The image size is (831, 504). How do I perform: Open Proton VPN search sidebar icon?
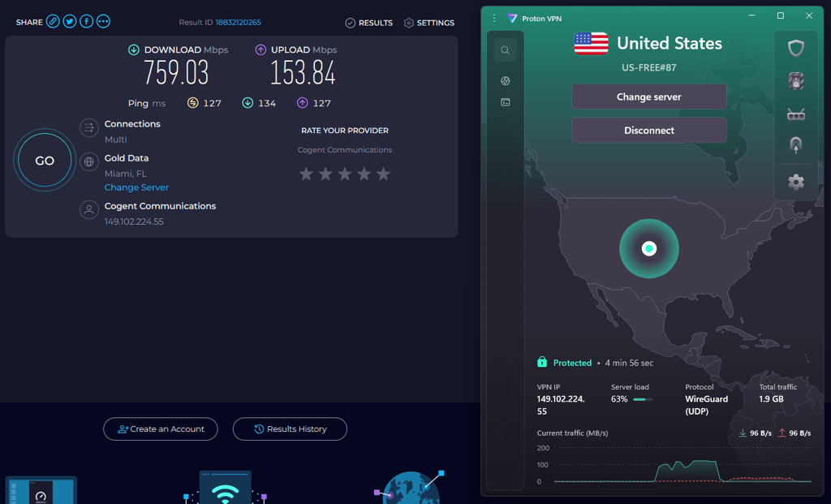505,50
